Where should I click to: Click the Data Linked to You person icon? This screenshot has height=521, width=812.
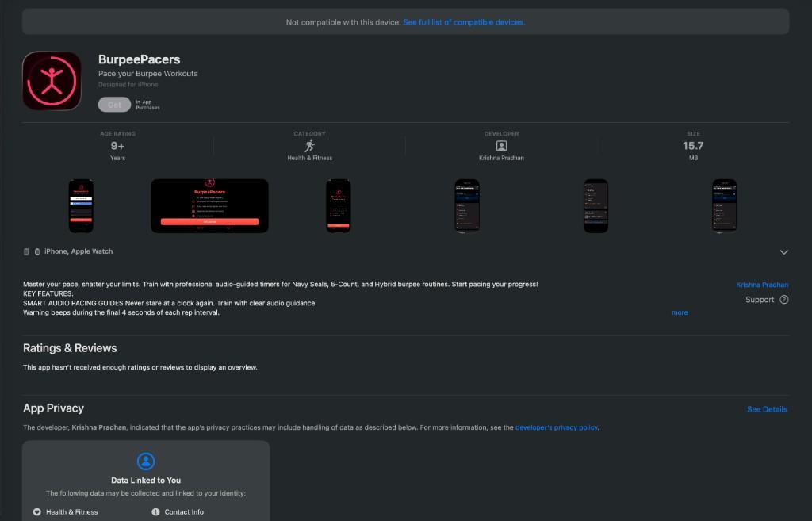146,461
